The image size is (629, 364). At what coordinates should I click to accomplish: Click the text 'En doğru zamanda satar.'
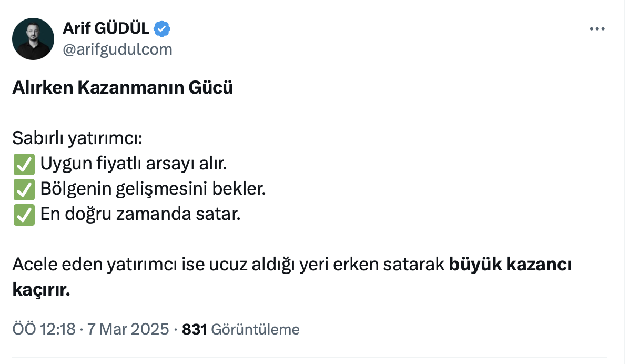click(x=140, y=215)
